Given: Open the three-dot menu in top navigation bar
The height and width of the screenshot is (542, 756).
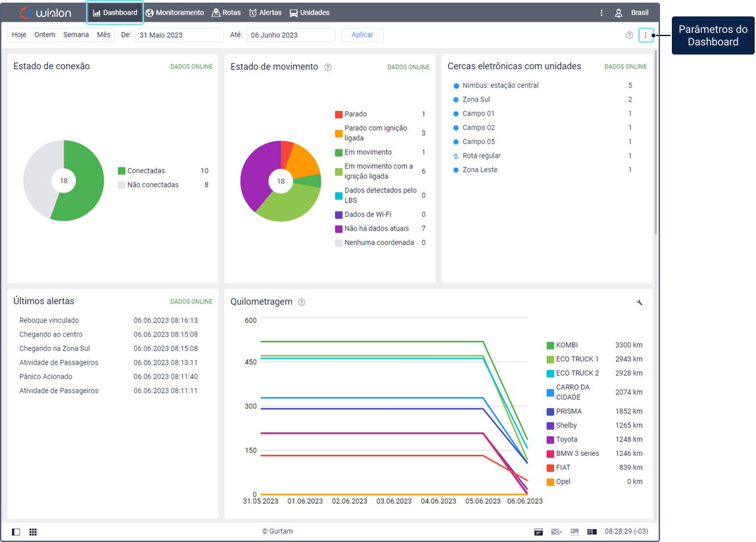Looking at the screenshot, I should click(x=601, y=12).
